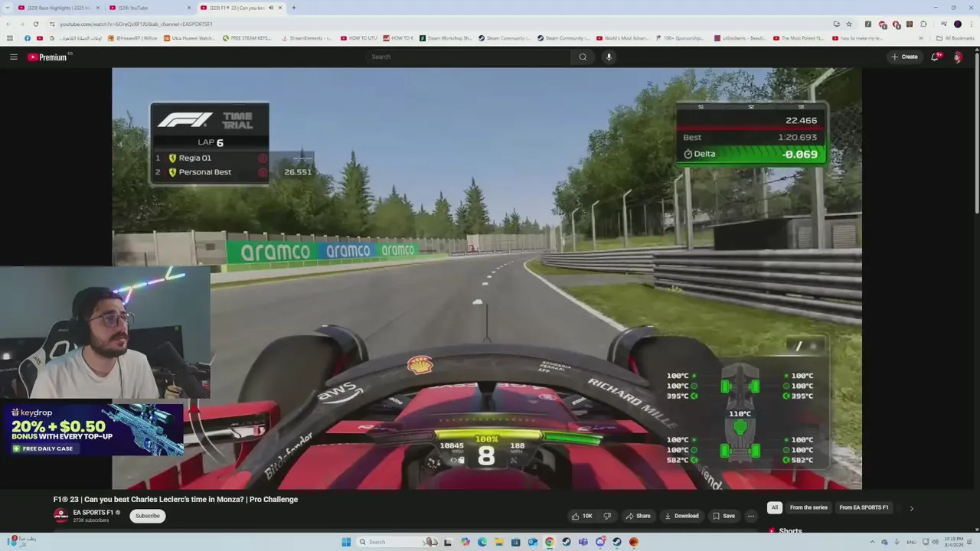This screenshot has width=980, height=551.
Task: Open Chrome tab search dropdown
Action: coord(9,8)
